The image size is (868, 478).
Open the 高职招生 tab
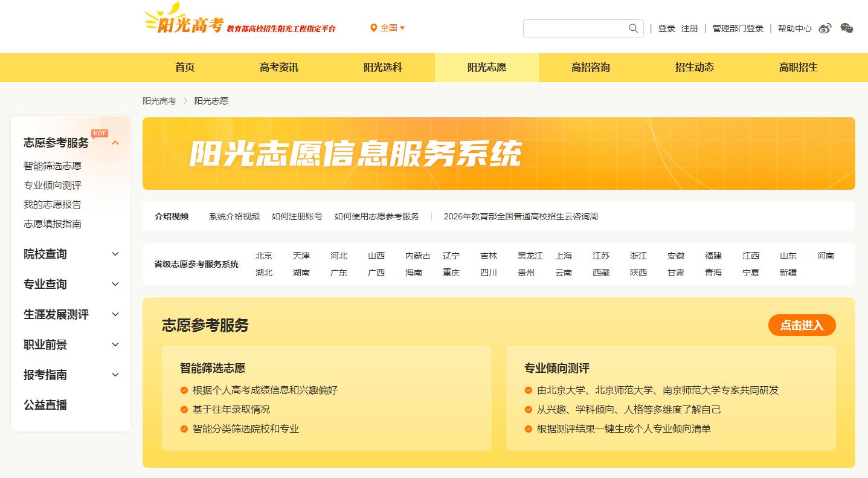799,68
